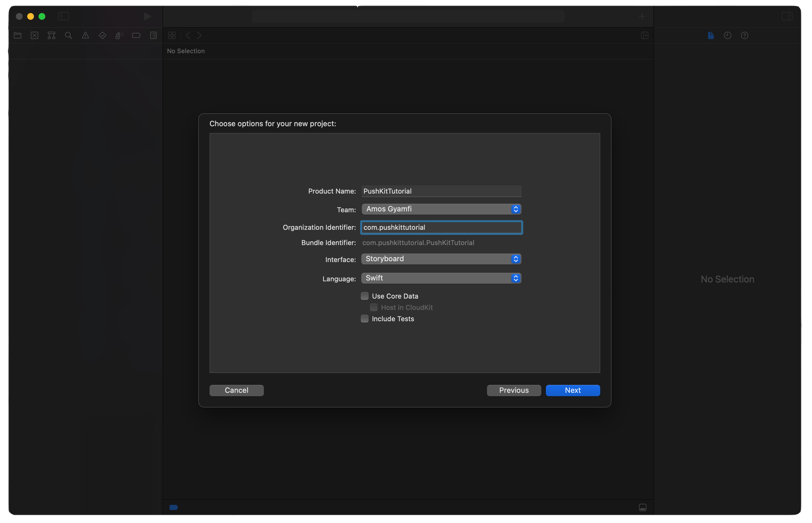Viewport: 812px width, 523px height.
Task: Show the File inspector icon
Action: pyautogui.click(x=710, y=35)
